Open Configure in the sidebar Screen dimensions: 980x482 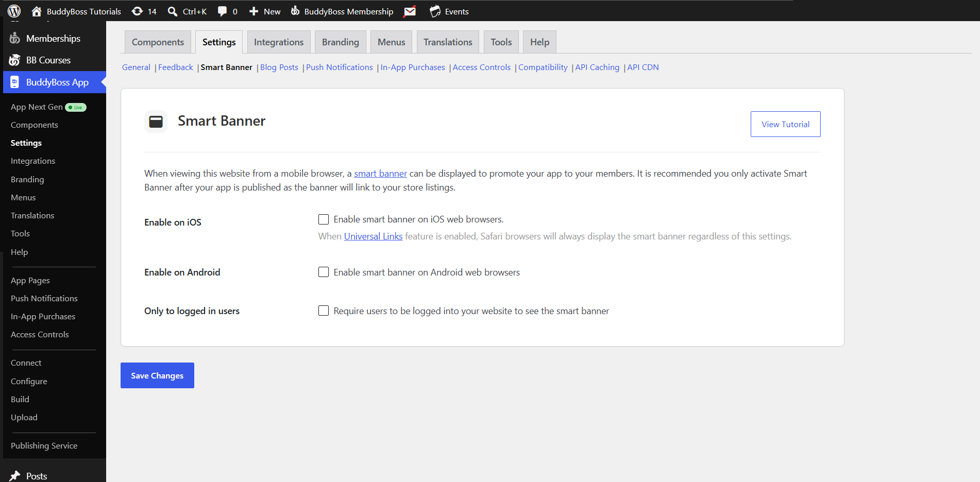[29, 382]
